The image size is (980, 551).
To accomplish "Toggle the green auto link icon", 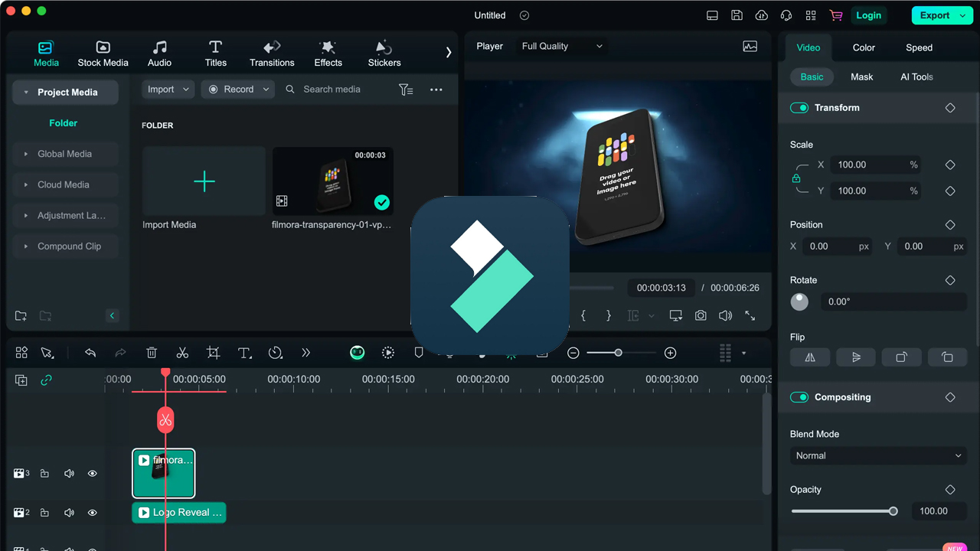I will coord(47,380).
